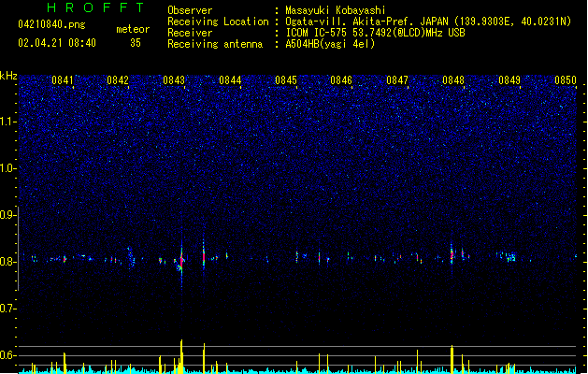Viewport: 588px width, 374px height.
Task: Click the 0842 time marker
Action: (118, 80)
